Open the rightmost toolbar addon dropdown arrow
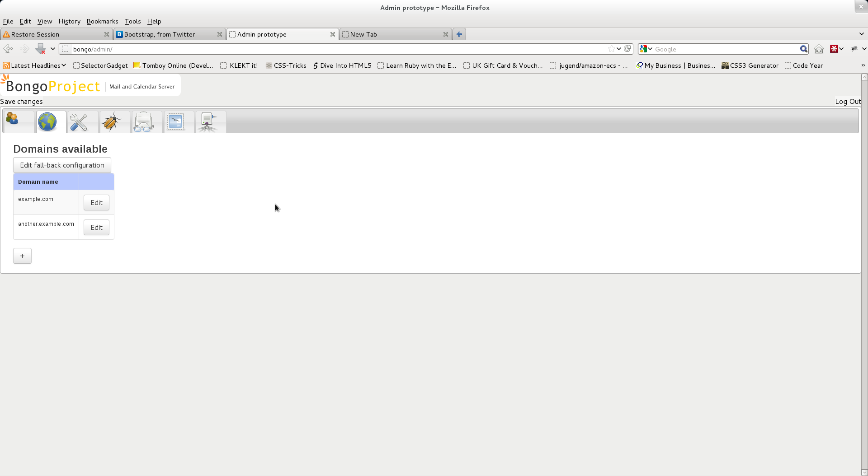 tap(864, 49)
